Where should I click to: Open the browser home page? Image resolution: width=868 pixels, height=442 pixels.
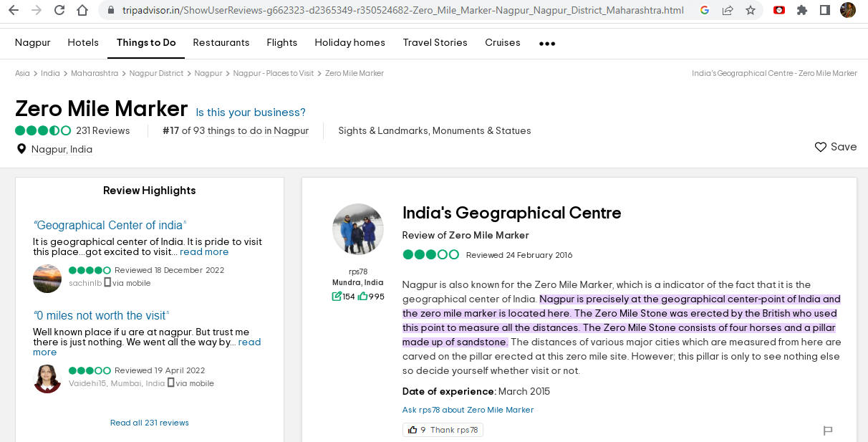(x=82, y=11)
